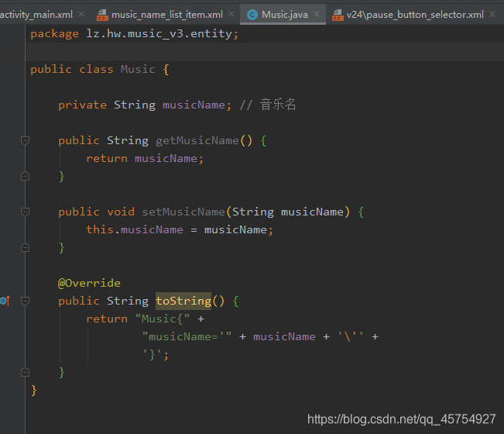Image resolution: width=504 pixels, height=434 pixels.
Task: Click the 音乐名 comment text
Action: pos(278,105)
